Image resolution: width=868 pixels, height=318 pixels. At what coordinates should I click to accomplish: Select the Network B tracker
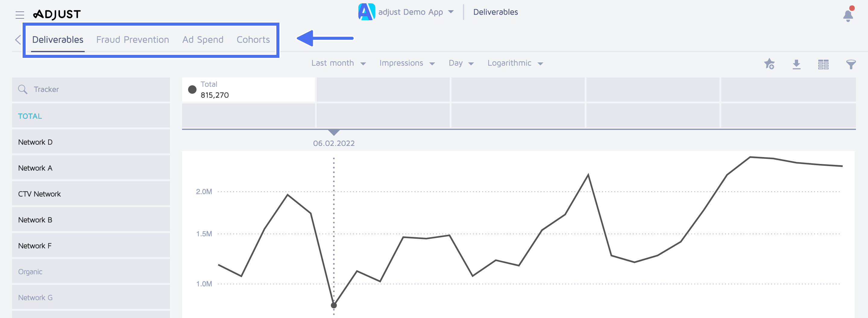coord(91,220)
